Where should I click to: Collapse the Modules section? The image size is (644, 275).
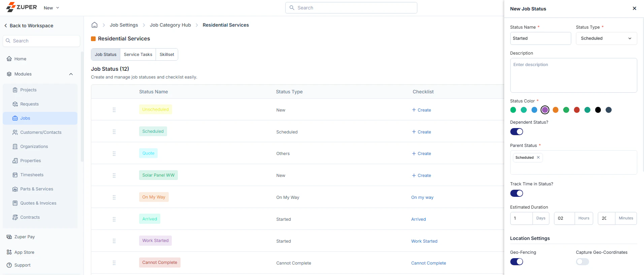(x=71, y=74)
